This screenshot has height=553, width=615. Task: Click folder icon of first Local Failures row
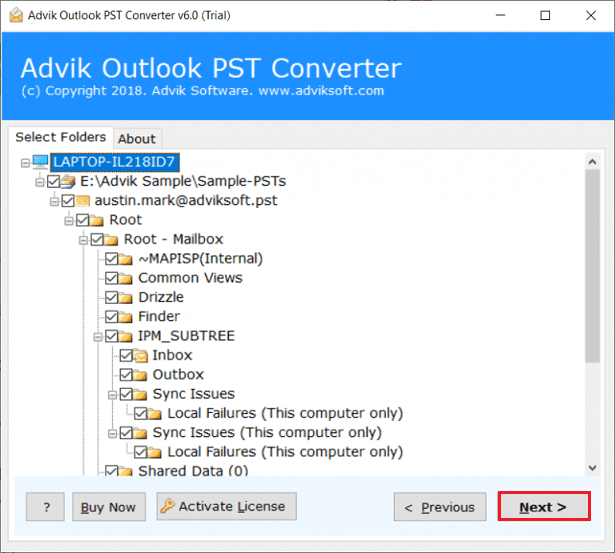click(155, 413)
